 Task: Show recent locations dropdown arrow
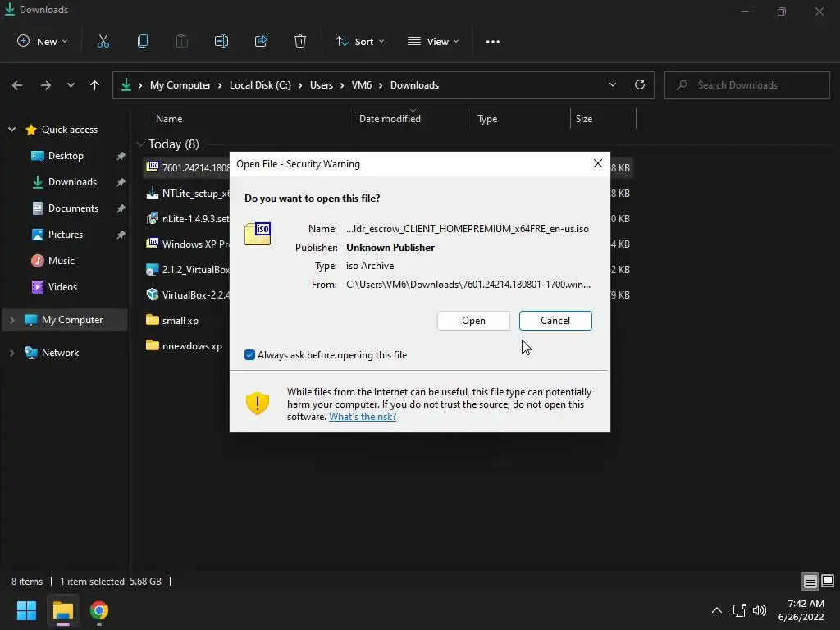click(71, 85)
